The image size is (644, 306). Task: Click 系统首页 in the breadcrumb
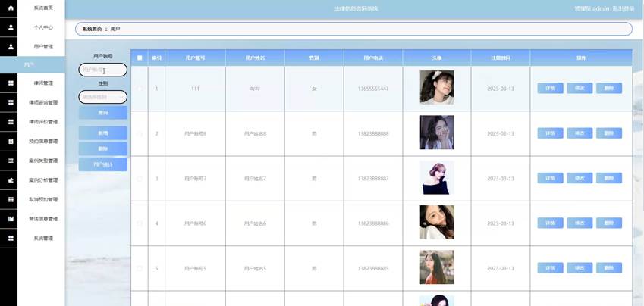[92, 29]
